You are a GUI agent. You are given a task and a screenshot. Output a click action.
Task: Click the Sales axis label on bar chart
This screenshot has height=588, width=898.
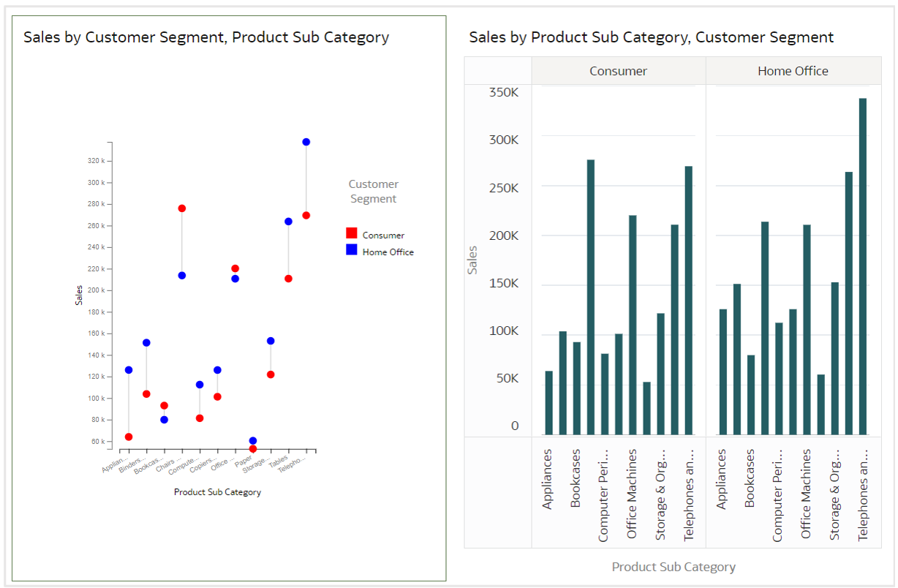pos(472,260)
